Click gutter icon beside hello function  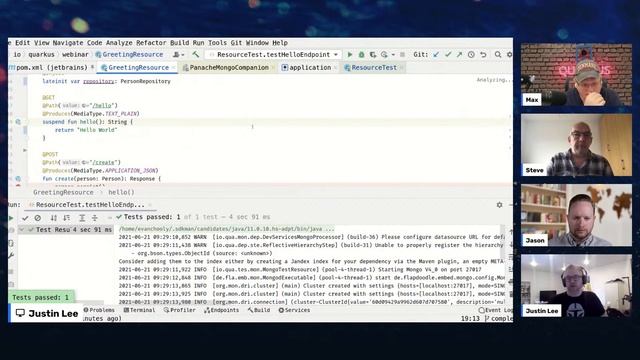coord(18,122)
